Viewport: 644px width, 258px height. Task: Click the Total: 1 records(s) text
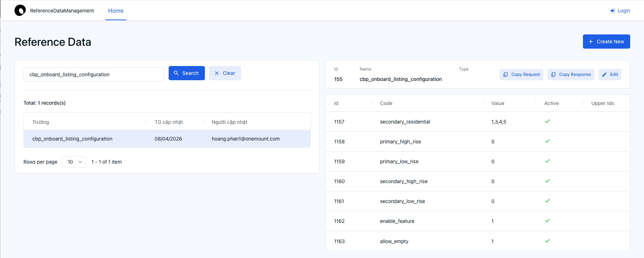pyautogui.click(x=44, y=103)
